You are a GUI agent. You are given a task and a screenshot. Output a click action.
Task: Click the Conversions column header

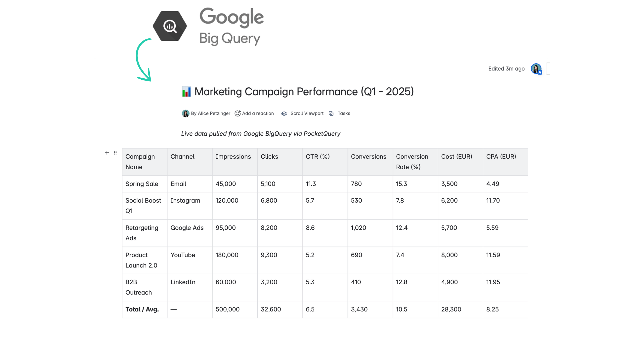click(370, 162)
